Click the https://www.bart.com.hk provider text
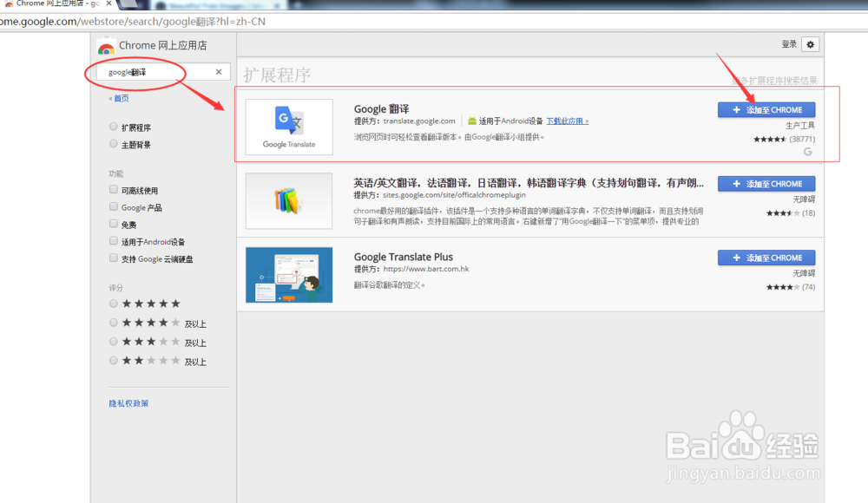Viewport: 868px width, 503px height. [x=425, y=269]
